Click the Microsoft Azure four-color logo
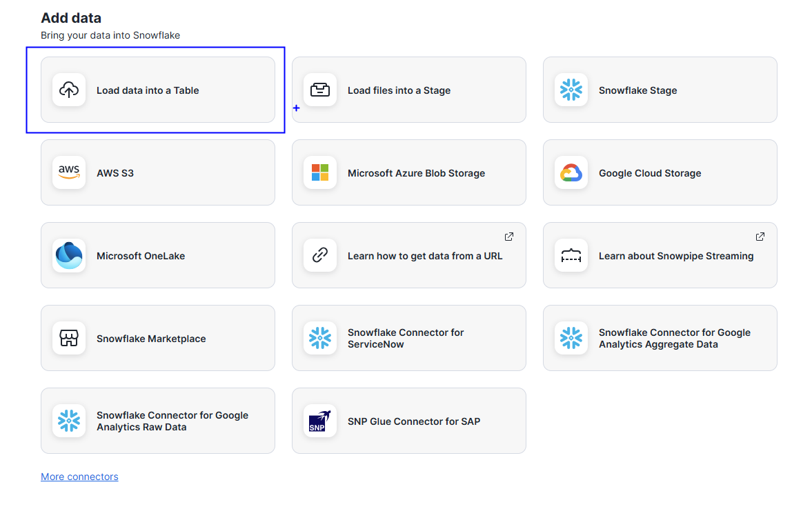The height and width of the screenshot is (509, 812). [320, 172]
